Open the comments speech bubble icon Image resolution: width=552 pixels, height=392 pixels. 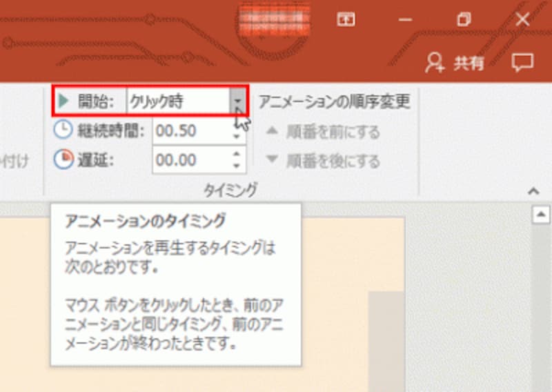522,63
